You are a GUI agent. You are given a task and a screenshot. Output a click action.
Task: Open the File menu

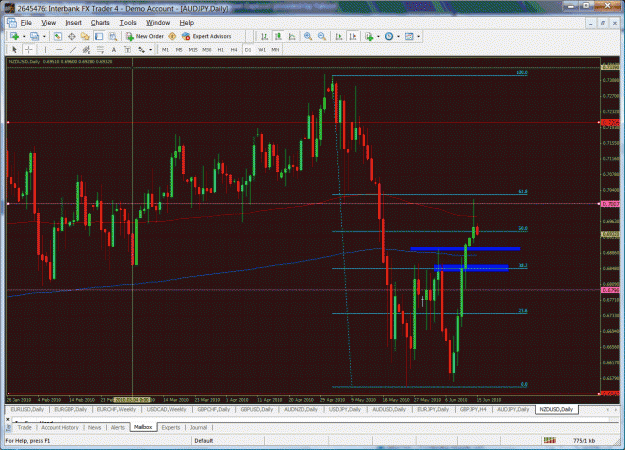pyautogui.click(x=26, y=23)
